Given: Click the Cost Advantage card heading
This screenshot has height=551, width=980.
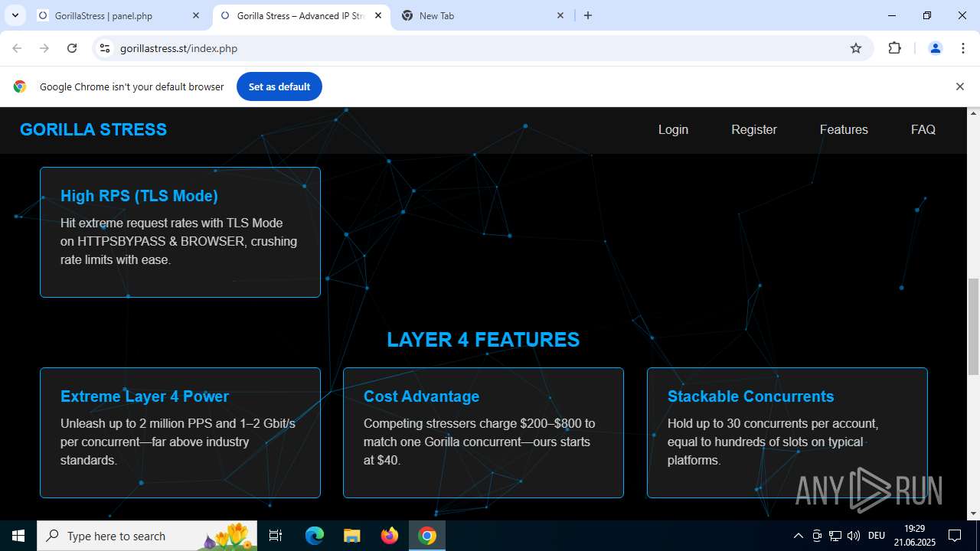Looking at the screenshot, I should point(422,396).
